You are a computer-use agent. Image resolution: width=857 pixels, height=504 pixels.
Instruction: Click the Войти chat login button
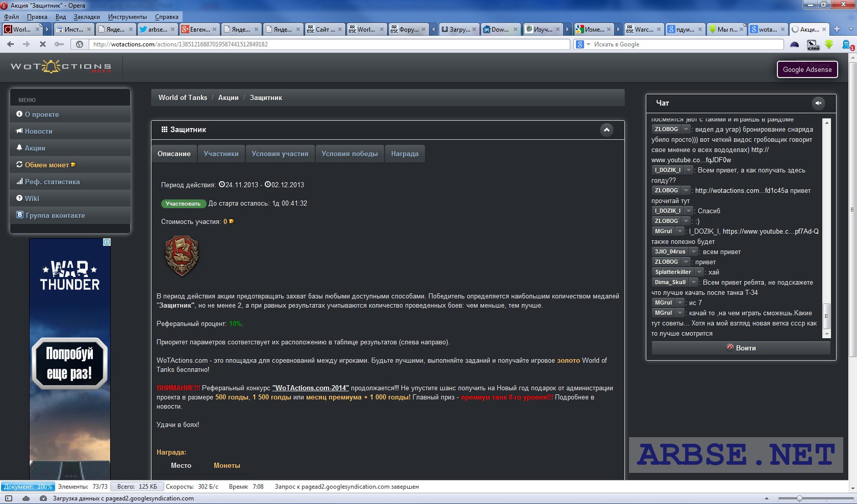[741, 348]
